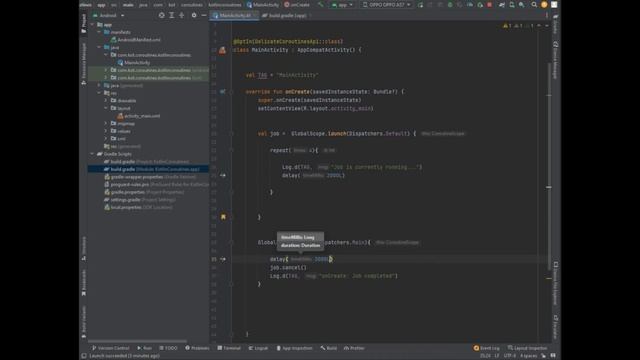Expand the drawable folder
Image resolution: width=640 pixels, height=360 pixels.
point(106,100)
